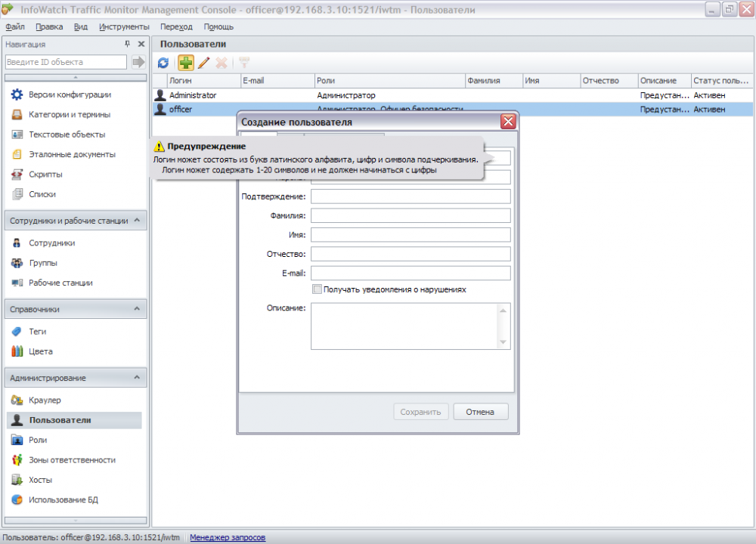The height and width of the screenshot is (544, 756).
Task: Open the Правка menu
Action: (49, 26)
